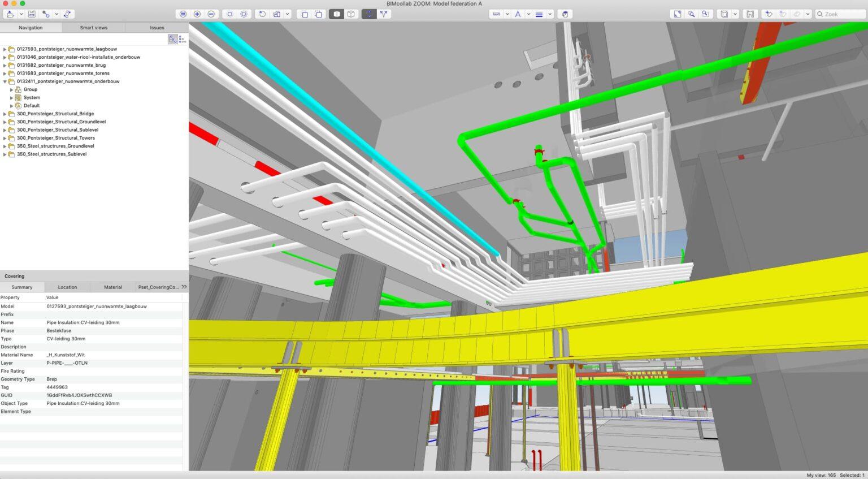The width and height of the screenshot is (868, 479).
Task: Select the Zoom Out tool
Action: [x=210, y=14]
